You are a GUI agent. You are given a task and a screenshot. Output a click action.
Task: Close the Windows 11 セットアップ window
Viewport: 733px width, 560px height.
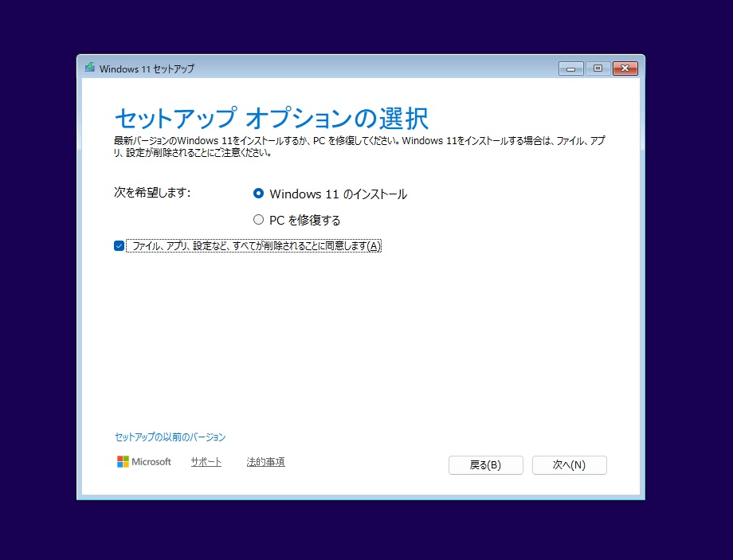coord(625,69)
